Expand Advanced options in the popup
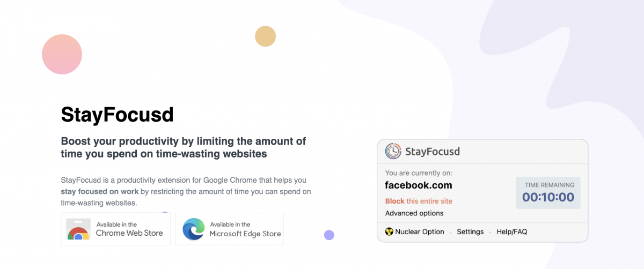Viewport: 644px width, 269px height. (414, 213)
